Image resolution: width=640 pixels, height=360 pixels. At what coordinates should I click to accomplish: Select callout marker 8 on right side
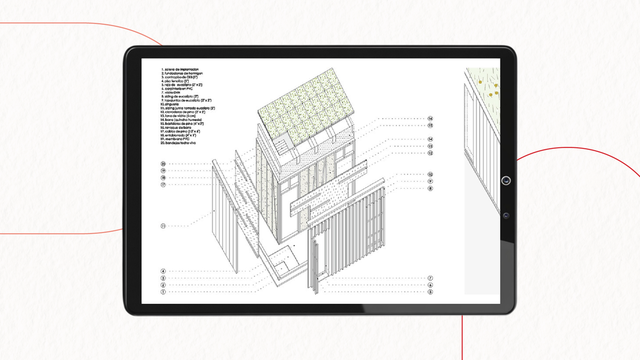[430, 188]
